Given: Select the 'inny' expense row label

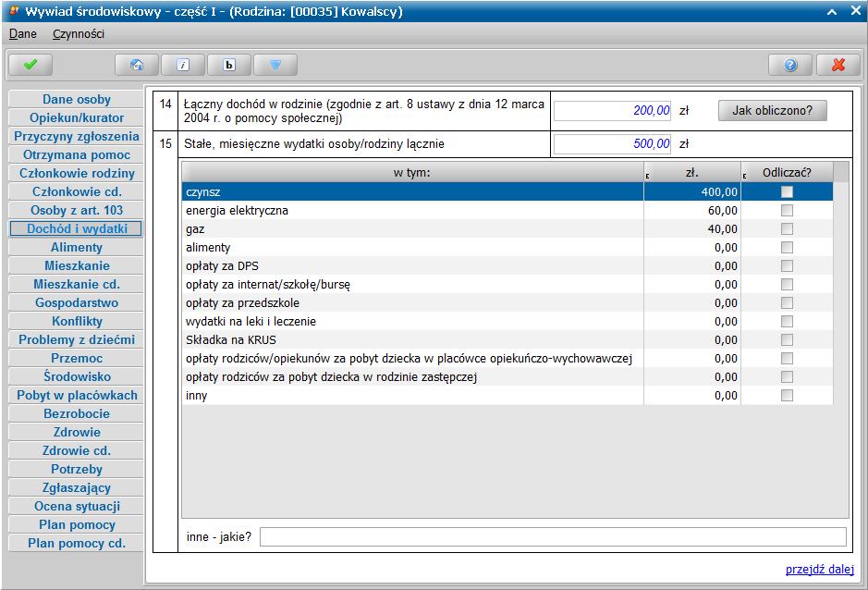Looking at the screenshot, I should coord(197,396).
